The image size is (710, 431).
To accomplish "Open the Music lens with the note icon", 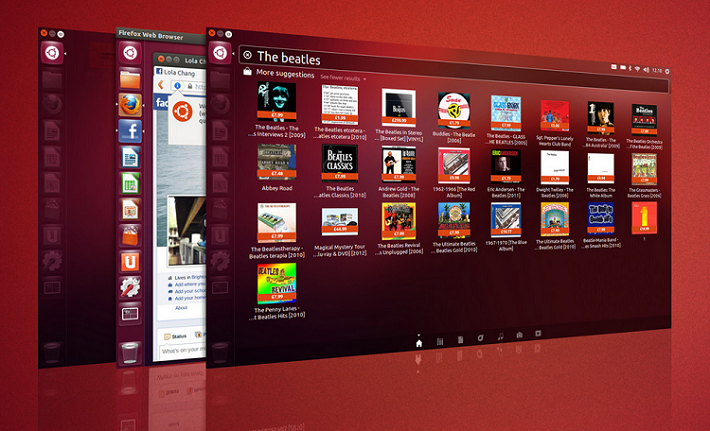I will [500, 336].
